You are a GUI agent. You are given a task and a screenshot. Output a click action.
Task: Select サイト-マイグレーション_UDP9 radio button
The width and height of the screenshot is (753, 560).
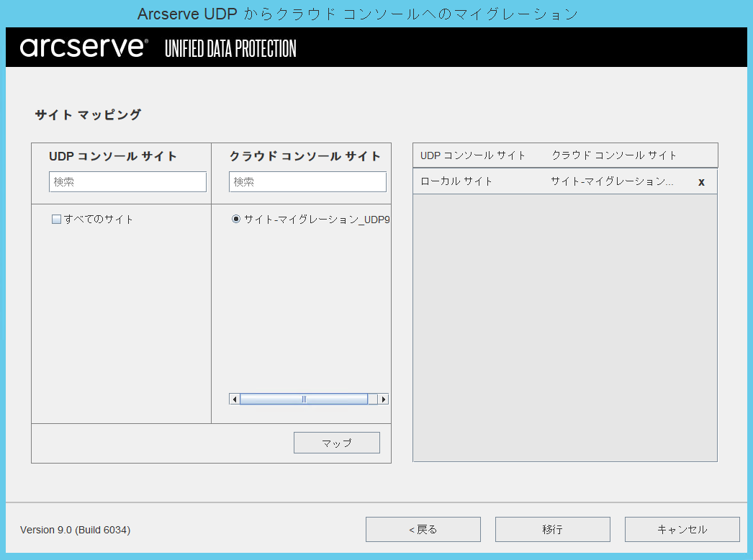(236, 220)
